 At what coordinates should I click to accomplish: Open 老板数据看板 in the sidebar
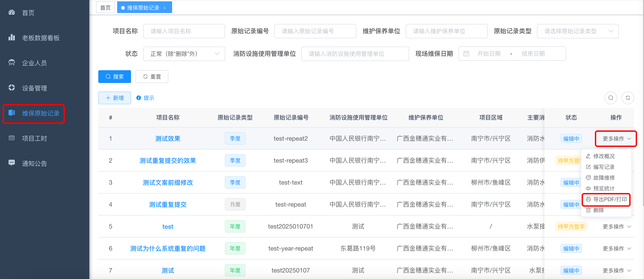(41, 38)
